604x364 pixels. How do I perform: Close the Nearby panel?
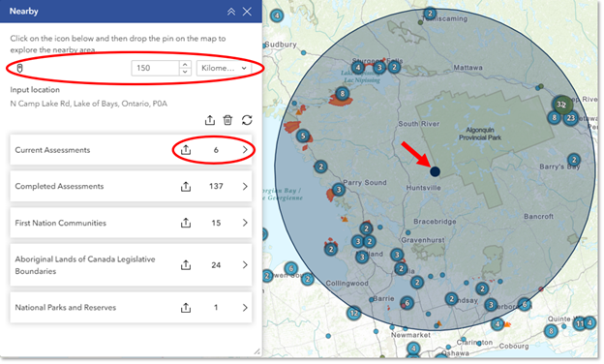tap(247, 12)
